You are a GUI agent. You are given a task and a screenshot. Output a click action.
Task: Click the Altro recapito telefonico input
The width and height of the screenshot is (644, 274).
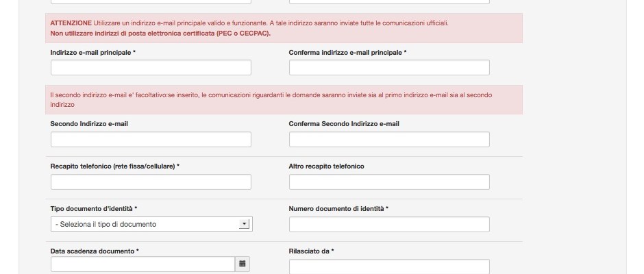point(389,182)
